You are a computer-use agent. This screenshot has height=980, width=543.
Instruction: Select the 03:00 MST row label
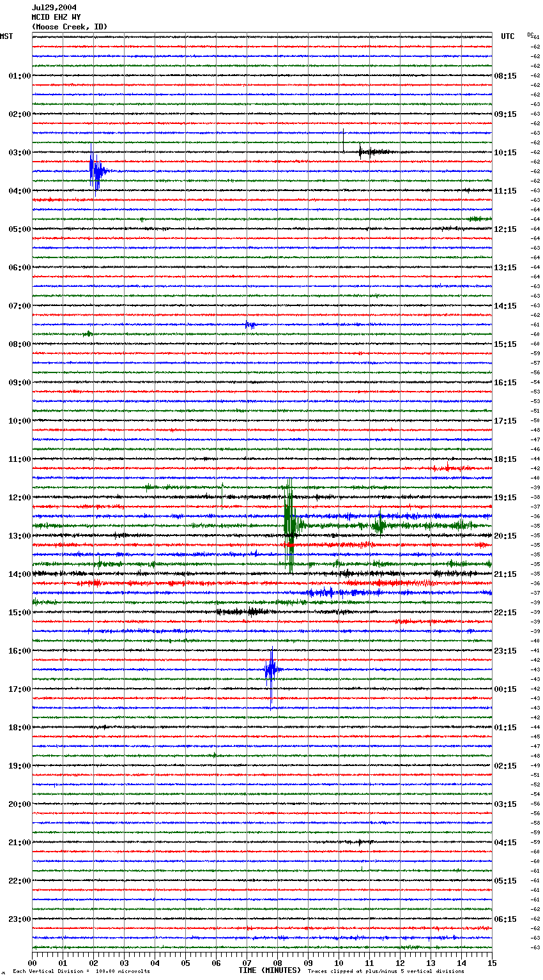(20, 153)
